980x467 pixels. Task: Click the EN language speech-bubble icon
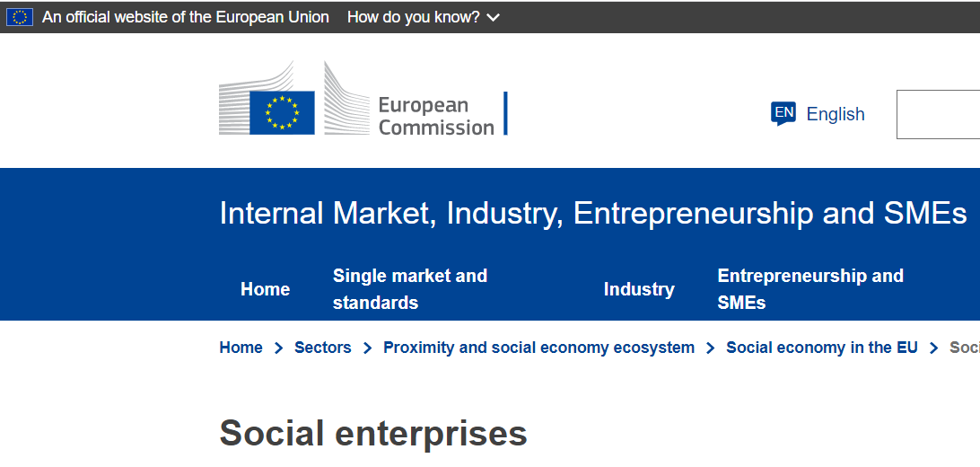tap(783, 113)
